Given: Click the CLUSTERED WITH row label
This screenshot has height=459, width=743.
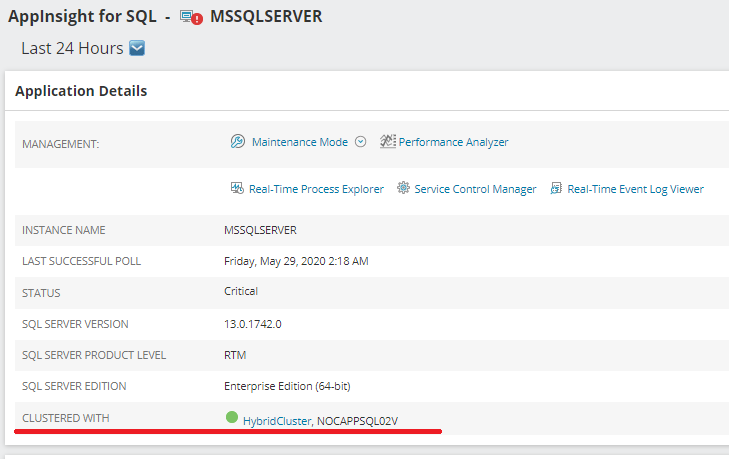Looking at the screenshot, I should pyautogui.click(x=66, y=418).
